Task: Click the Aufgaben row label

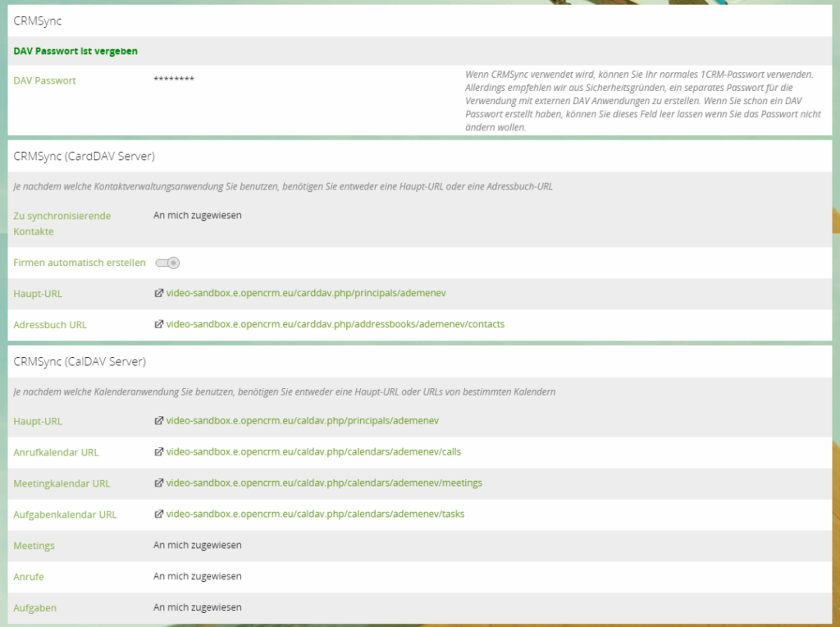Action: click(34, 607)
